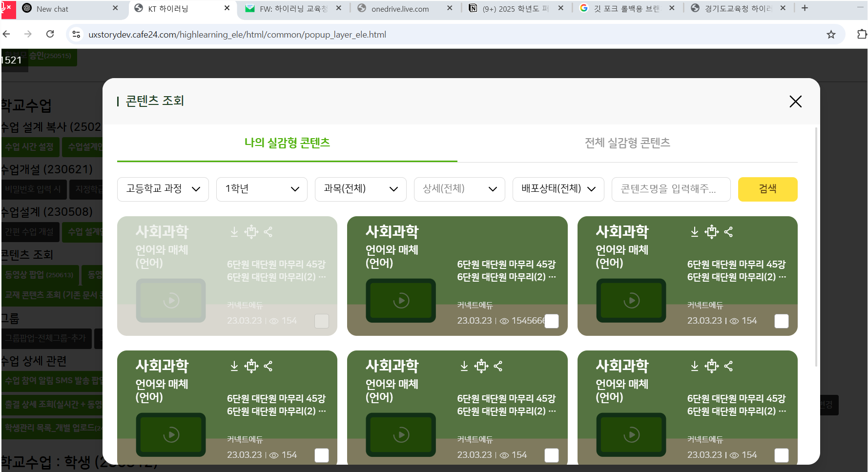Image resolution: width=868 pixels, height=472 pixels.
Task: Select checkbox on top-middle content card
Action: [x=551, y=321]
